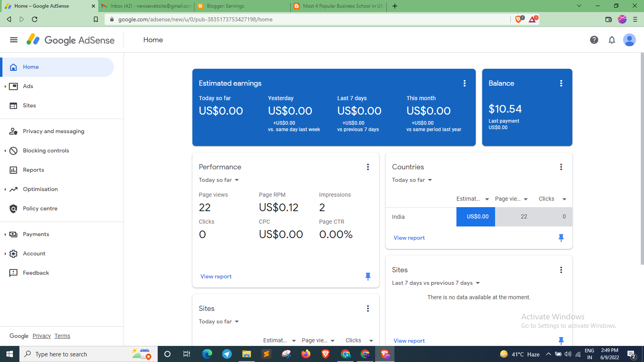The image size is (644, 362).
Task: Open the Terms footer link
Action: (62, 336)
